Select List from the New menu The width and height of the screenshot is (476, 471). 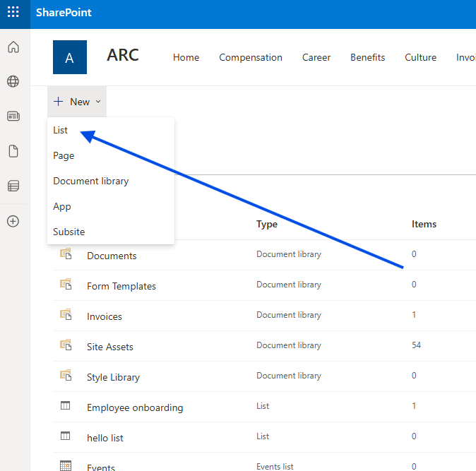point(61,131)
